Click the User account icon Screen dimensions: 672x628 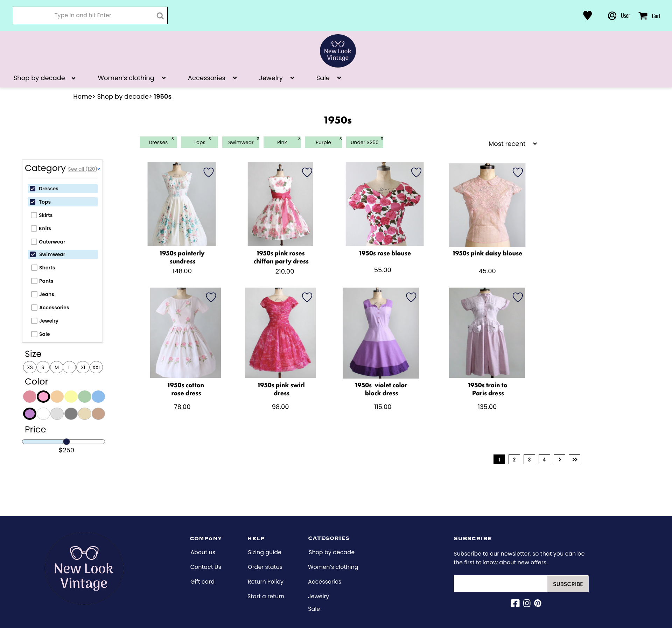coord(611,15)
